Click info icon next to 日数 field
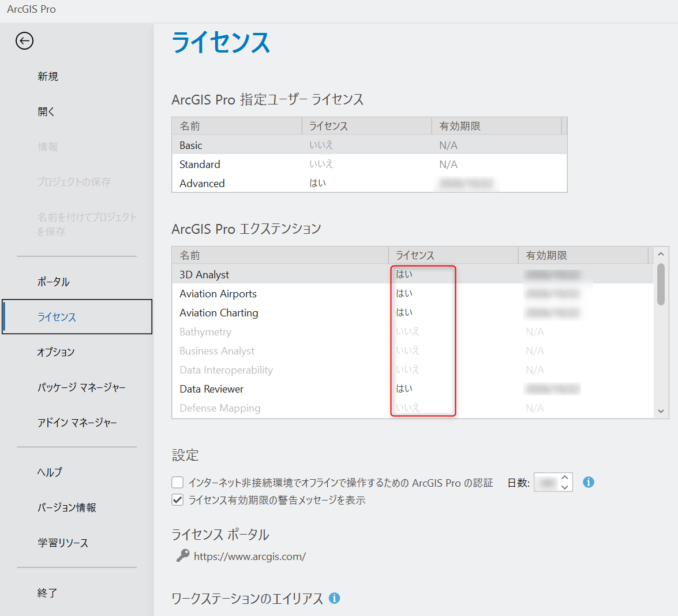678x616 pixels. [x=588, y=482]
